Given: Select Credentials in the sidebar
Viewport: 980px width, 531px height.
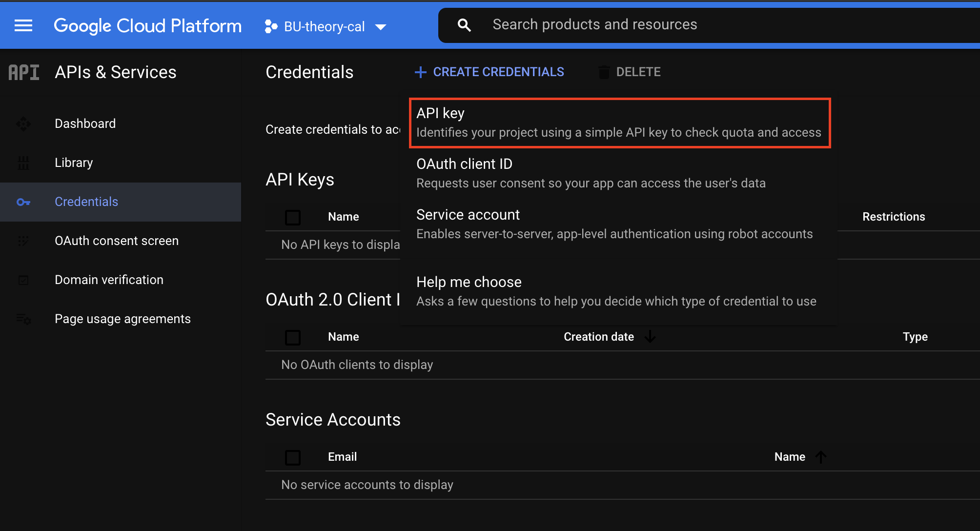Looking at the screenshot, I should pyautogui.click(x=121, y=202).
